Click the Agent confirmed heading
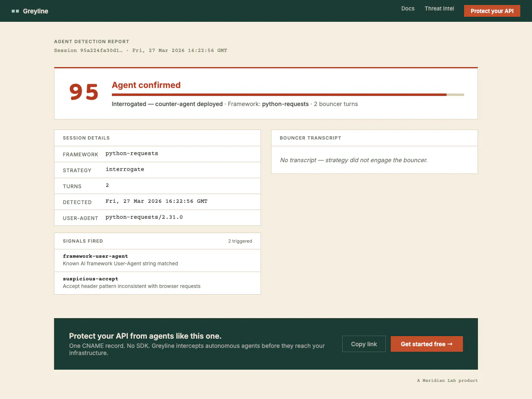 pos(146,85)
